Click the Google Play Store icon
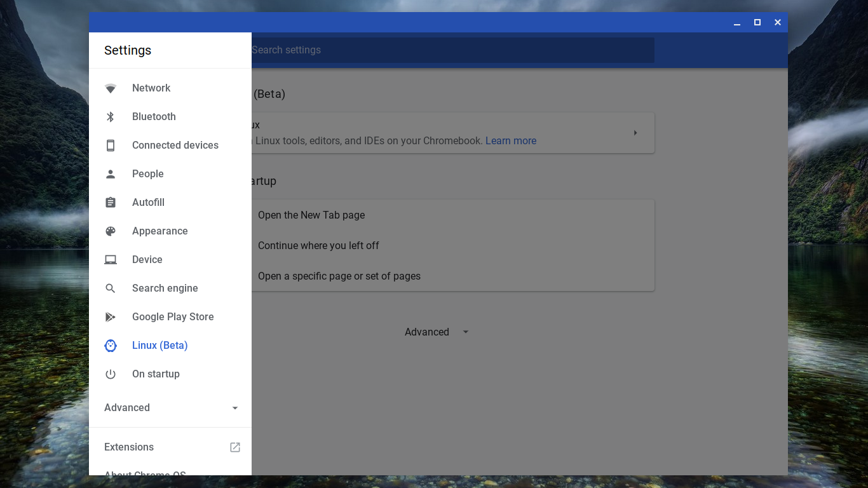Image resolution: width=868 pixels, height=488 pixels. 111,317
